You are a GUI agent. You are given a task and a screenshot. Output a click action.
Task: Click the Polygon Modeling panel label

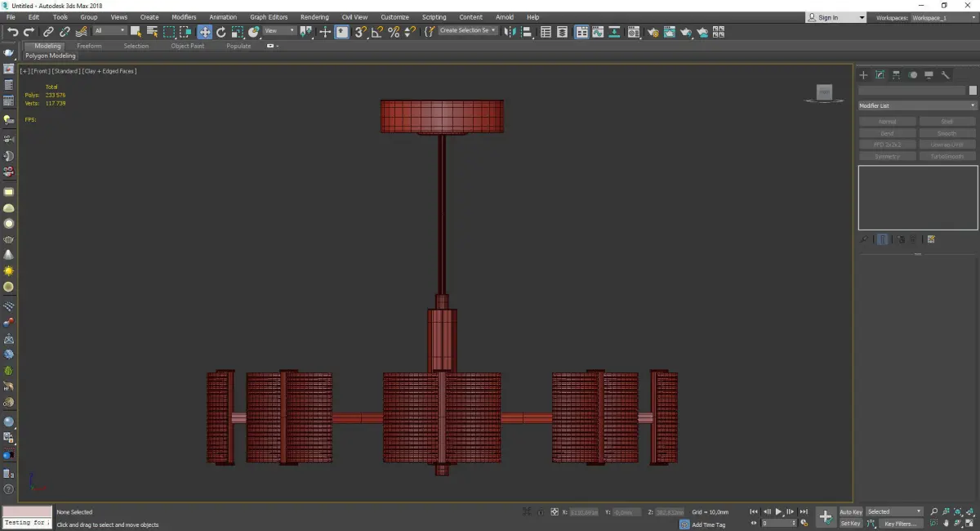click(51, 56)
